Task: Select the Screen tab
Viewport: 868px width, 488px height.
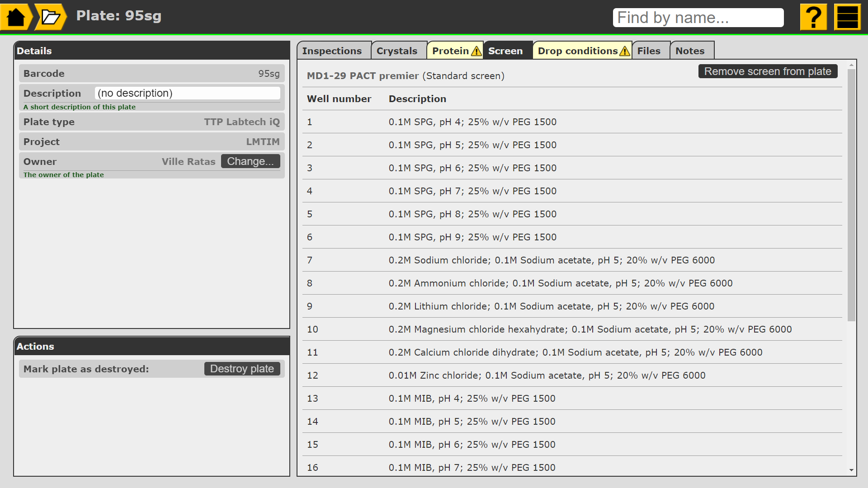Action: (x=505, y=51)
